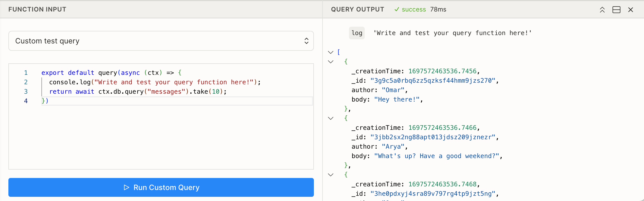Select the body "What's up? Have a good weekend?"
The height and width of the screenshot is (201, 644).
437,156
